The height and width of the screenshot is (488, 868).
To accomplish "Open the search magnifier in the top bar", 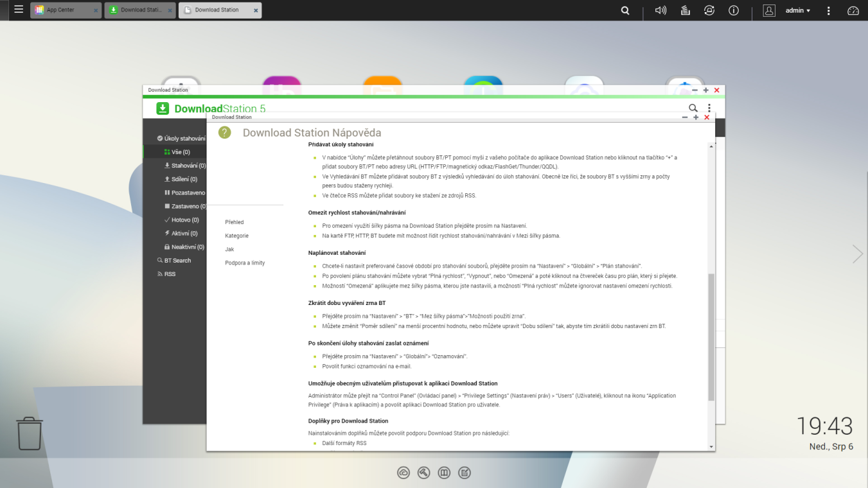I will pos(626,10).
